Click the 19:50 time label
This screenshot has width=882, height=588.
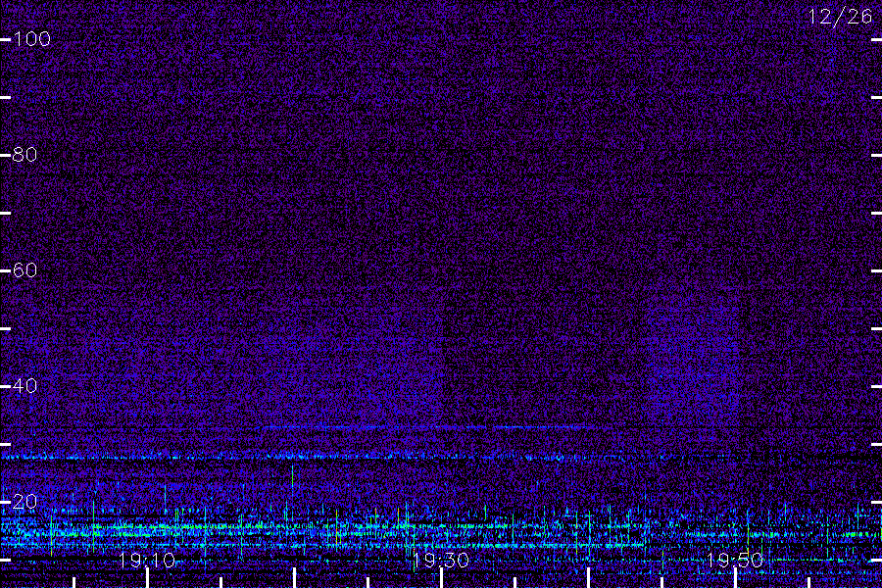(x=735, y=561)
